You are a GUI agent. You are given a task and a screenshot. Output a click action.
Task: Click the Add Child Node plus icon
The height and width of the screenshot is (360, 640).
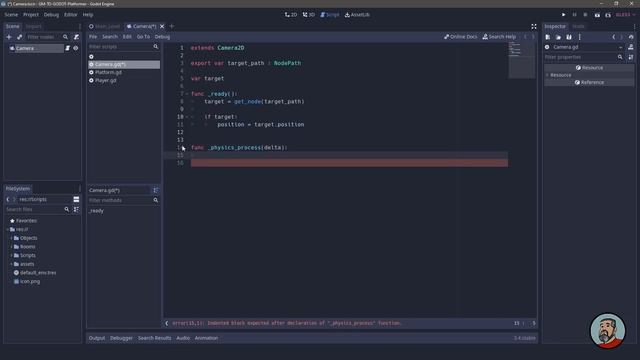9,37
